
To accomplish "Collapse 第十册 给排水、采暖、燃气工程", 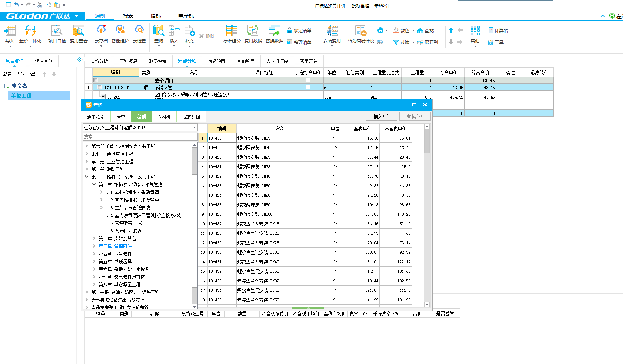I will (87, 177).
